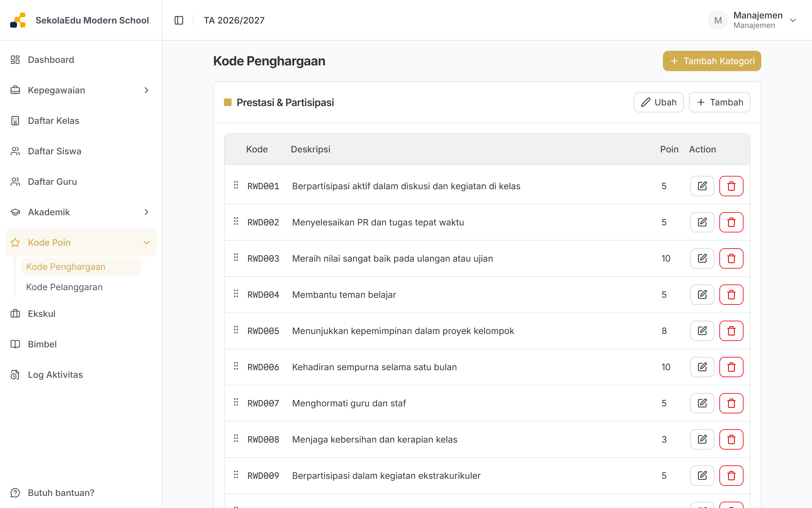
Task: Collapse the Kode Poin menu
Action: click(81, 243)
